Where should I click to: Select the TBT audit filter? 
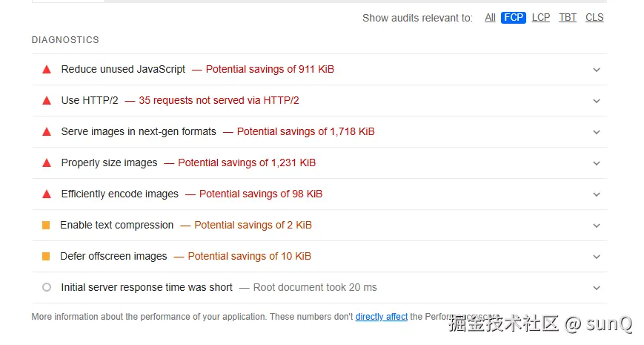pos(568,18)
